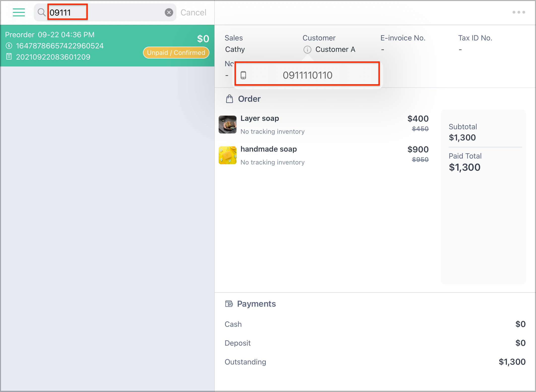The height and width of the screenshot is (392, 536).
Task: Click the dollar coin icon on the preorder
Action: click(x=9, y=46)
